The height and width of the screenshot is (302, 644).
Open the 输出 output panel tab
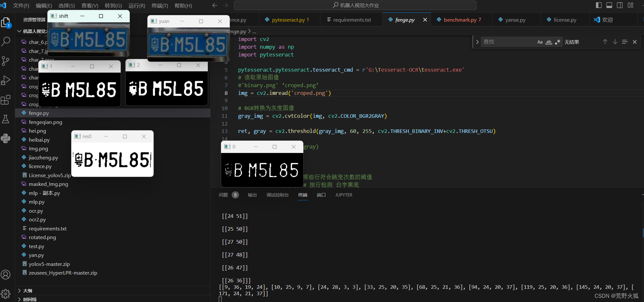pyautogui.click(x=252, y=195)
